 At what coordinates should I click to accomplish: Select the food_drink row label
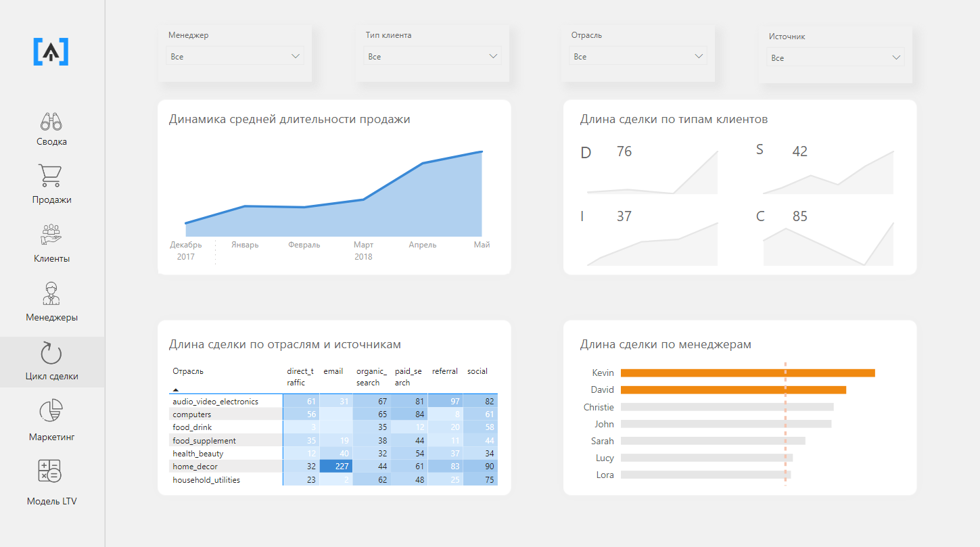point(192,427)
